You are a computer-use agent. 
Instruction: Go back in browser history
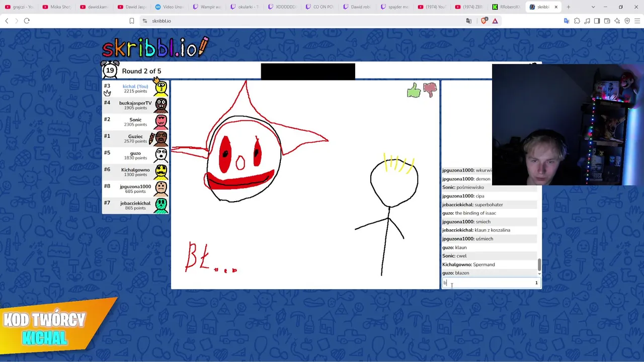[x=7, y=21]
